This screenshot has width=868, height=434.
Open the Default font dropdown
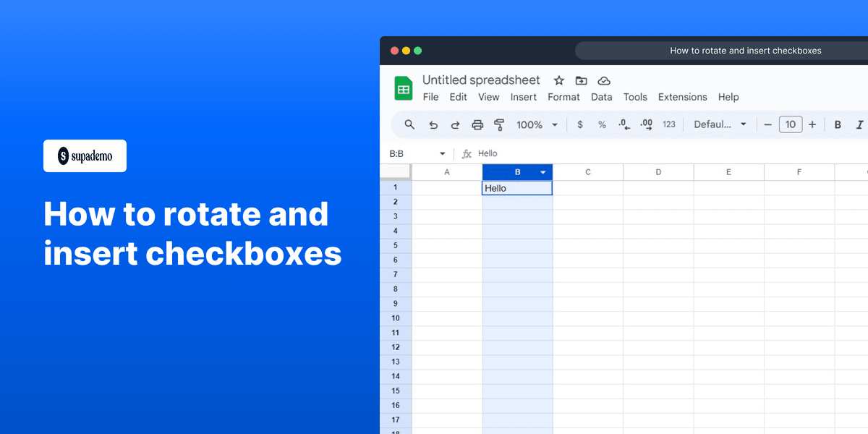[x=720, y=124]
